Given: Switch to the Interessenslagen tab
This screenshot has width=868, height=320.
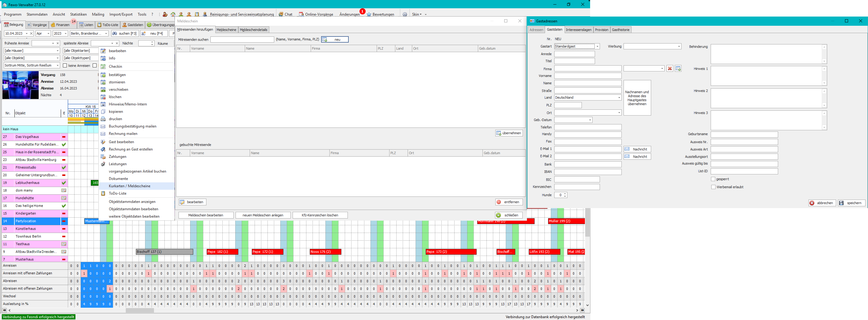Looking at the screenshot, I should pyautogui.click(x=578, y=30).
